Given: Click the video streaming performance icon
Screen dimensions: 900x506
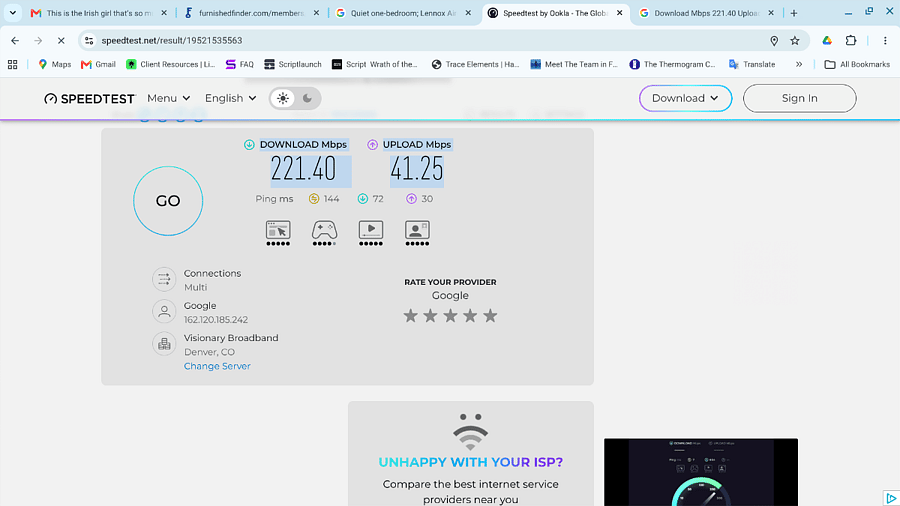Looking at the screenshot, I should [371, 230].
